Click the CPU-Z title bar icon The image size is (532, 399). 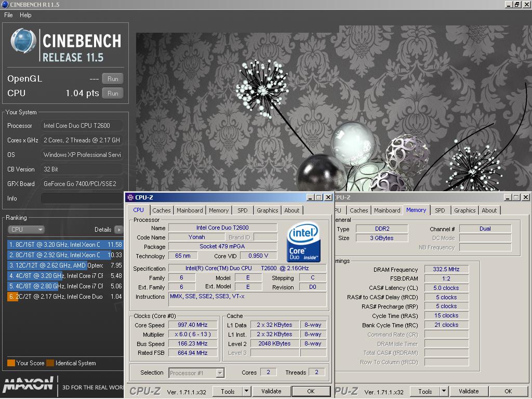click(x=130, y=197)
